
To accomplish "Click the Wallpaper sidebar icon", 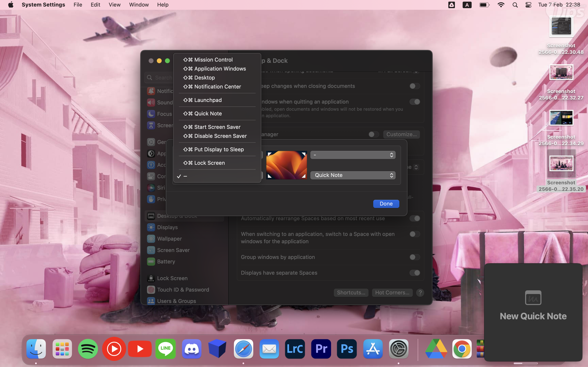I will coord(151,239).
